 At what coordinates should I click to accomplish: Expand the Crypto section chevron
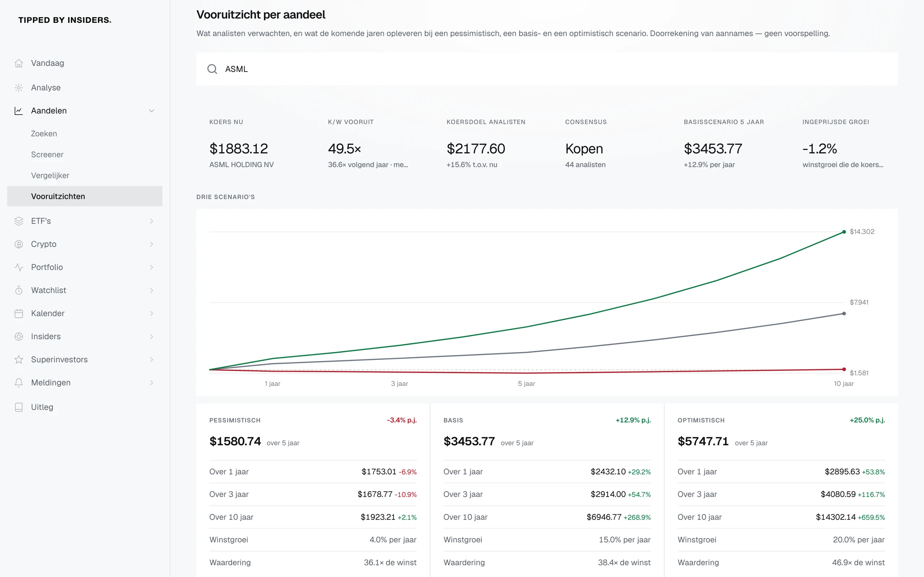tap(152, 244)
